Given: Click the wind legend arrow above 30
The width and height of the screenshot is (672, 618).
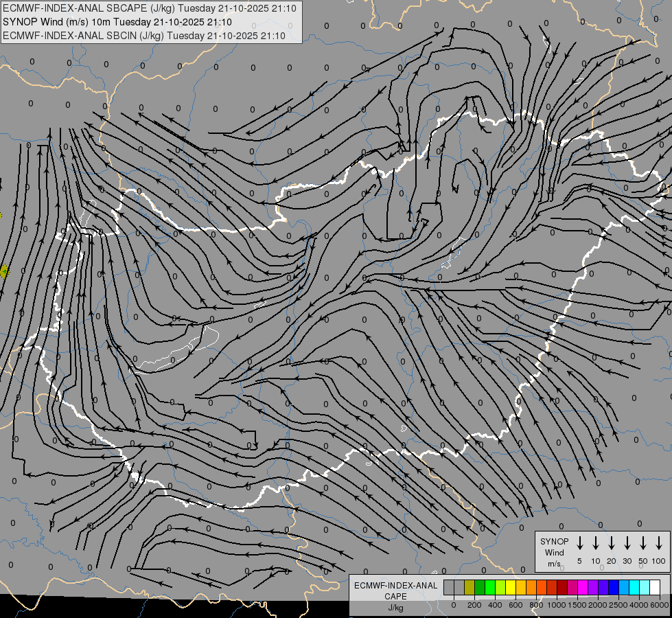Looking at the screenshot, I should coord(627,543).
